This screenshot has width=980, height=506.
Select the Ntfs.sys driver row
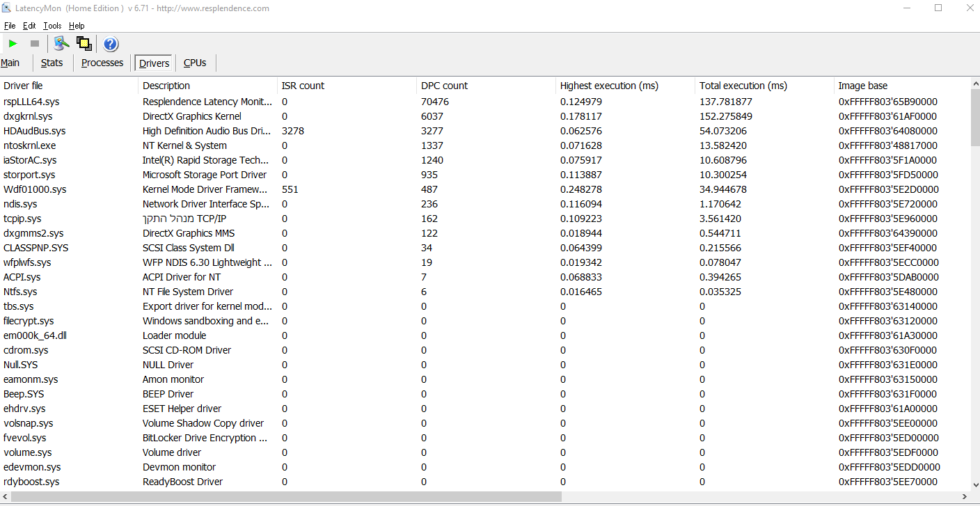[484, 292]
